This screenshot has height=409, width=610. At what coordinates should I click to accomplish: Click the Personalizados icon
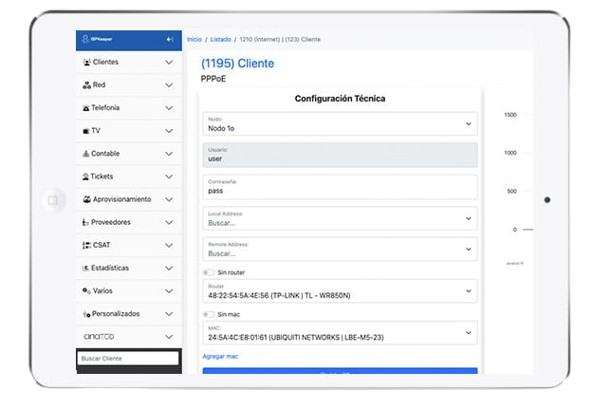coord(86,314)
